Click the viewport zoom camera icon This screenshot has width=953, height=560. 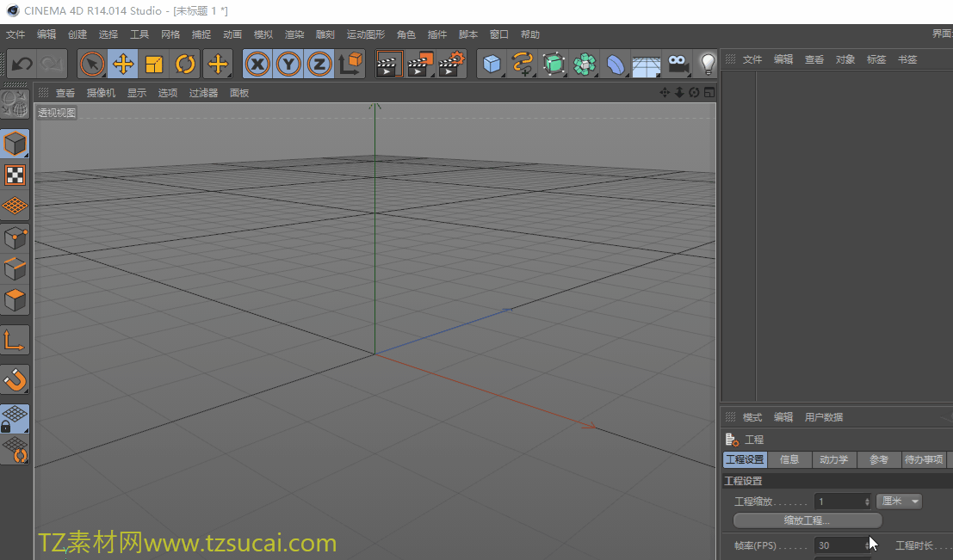[679, 92]
